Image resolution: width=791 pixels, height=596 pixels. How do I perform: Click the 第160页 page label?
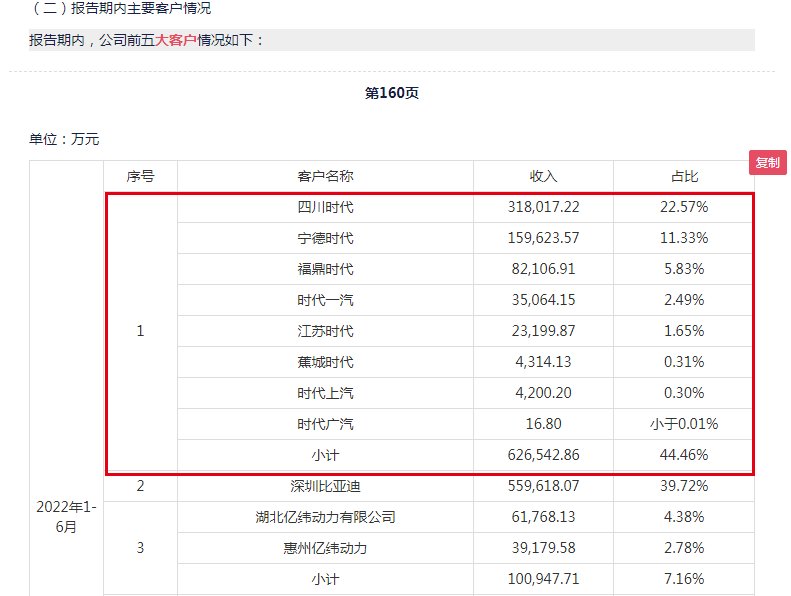coord(392,93)
